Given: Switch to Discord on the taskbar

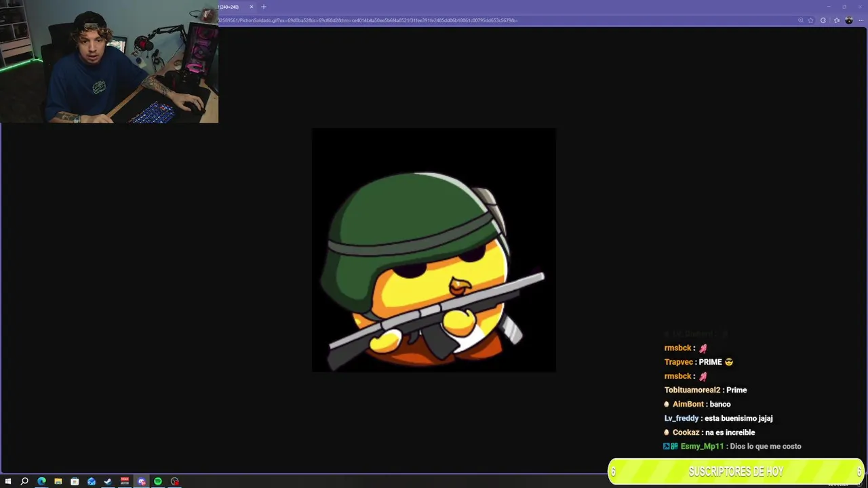Looking at the screenshot, I should tap(141, 481).
